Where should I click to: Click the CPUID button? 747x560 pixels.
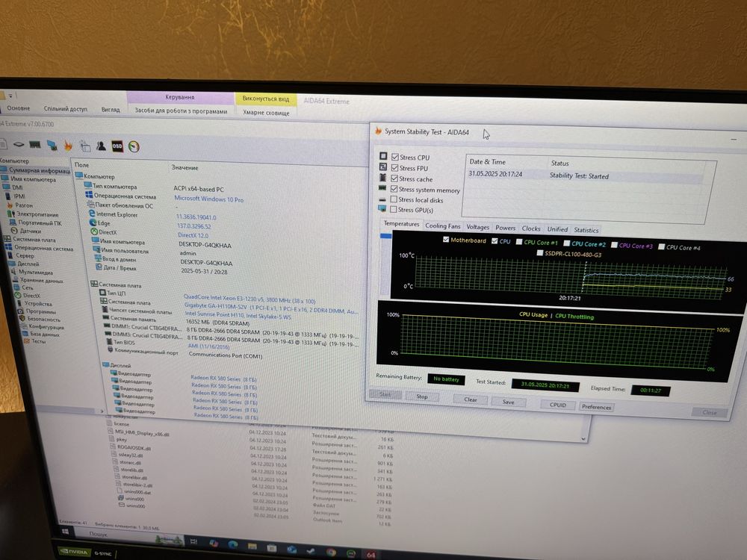[558, 405]
